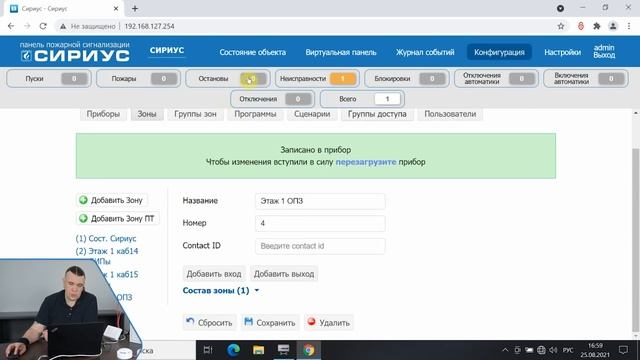Click the Остановы counter button
The width and height of the screenshot is (640, 360).
coord(228,78)
